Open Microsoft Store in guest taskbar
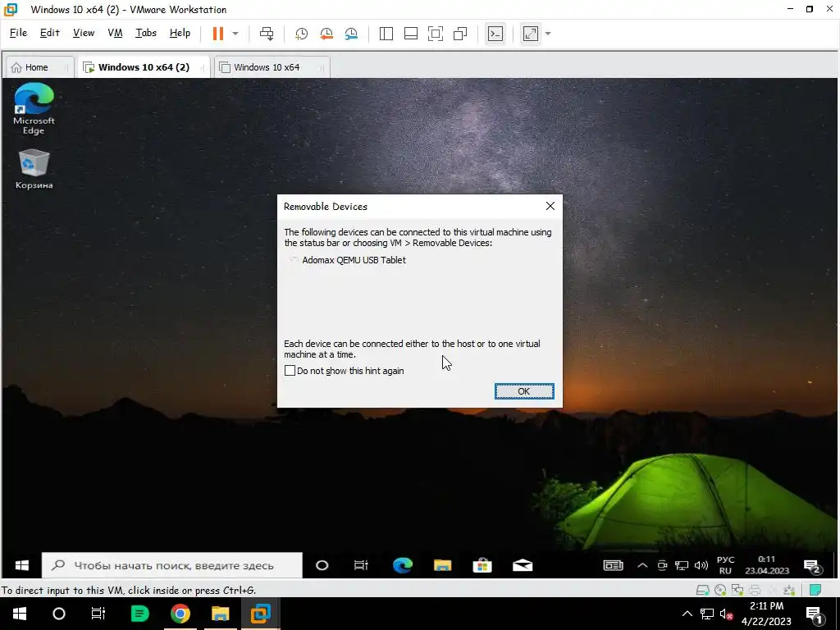840x630 pixels. (x=482, y=565)
